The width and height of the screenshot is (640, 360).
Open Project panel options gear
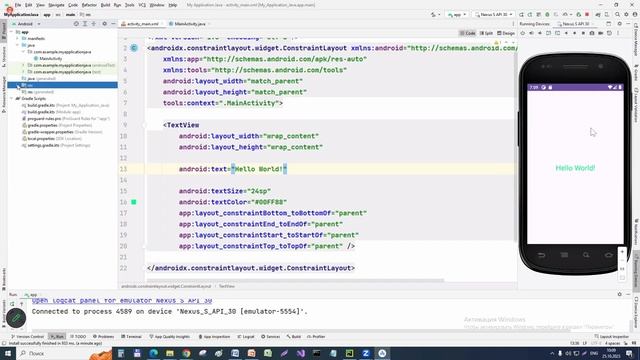point(104,24)
